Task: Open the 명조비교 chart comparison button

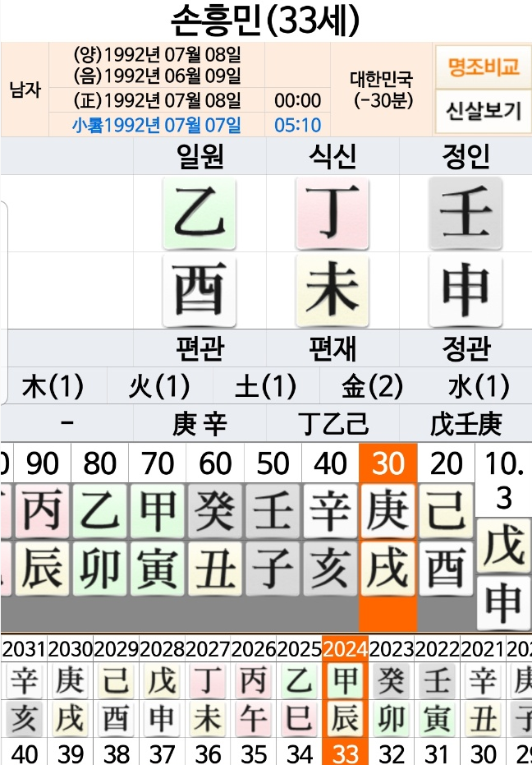Action: pos(484,67)
